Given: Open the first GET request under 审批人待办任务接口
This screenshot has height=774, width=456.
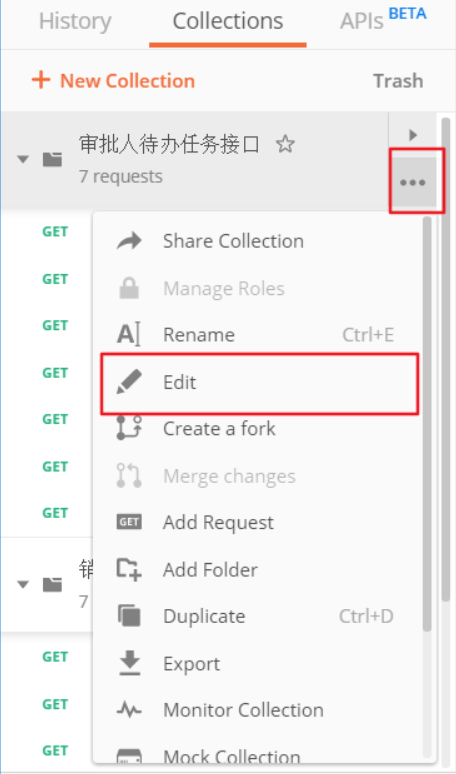Looking at the screenshot, I should tap(55, 232).
